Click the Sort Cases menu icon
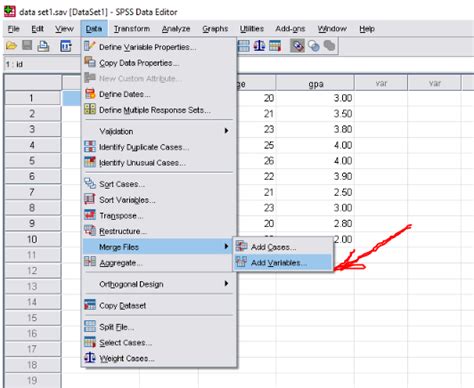This screenshot has width=474, height=388. click(x=90, y=183)
